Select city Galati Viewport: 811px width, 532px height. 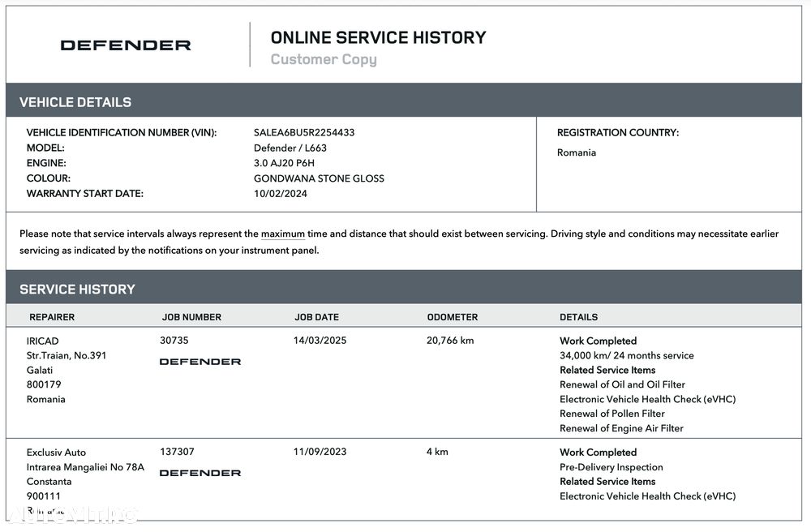point(39,370)
